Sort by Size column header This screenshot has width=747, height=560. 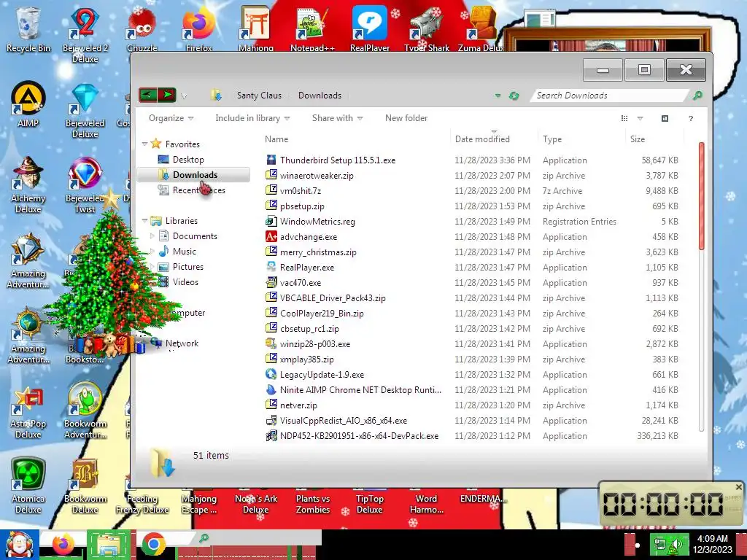pyautogui.click(x=638, y=139)
